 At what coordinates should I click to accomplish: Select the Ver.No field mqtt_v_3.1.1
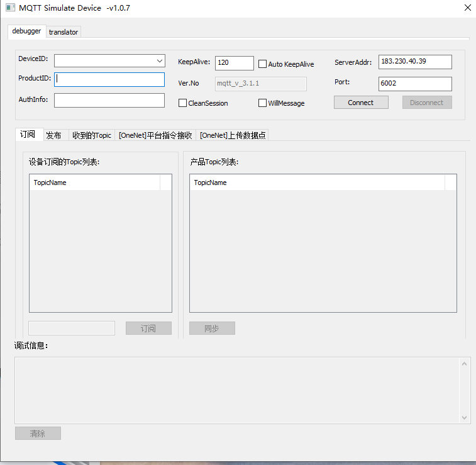point(261,84)
